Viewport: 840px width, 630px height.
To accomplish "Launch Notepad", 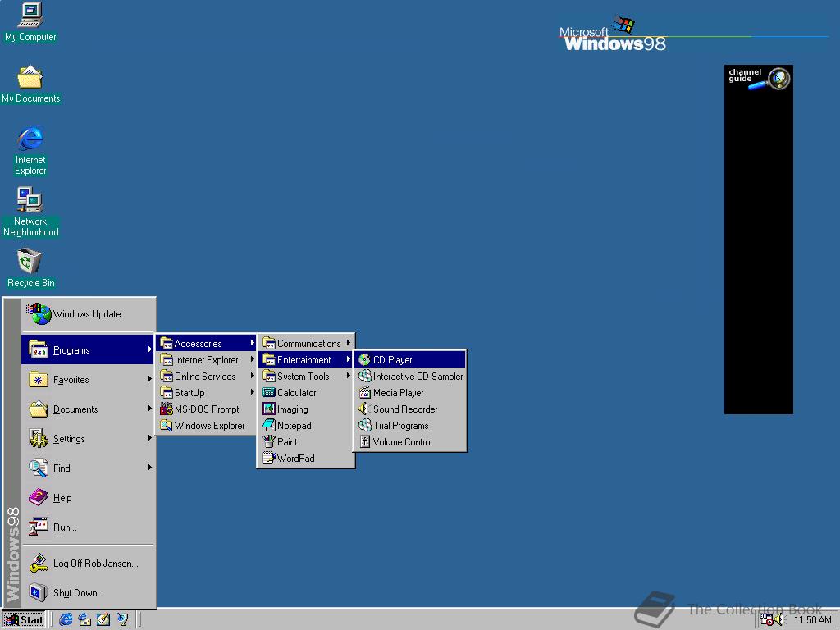I will (x=306, y=426).
